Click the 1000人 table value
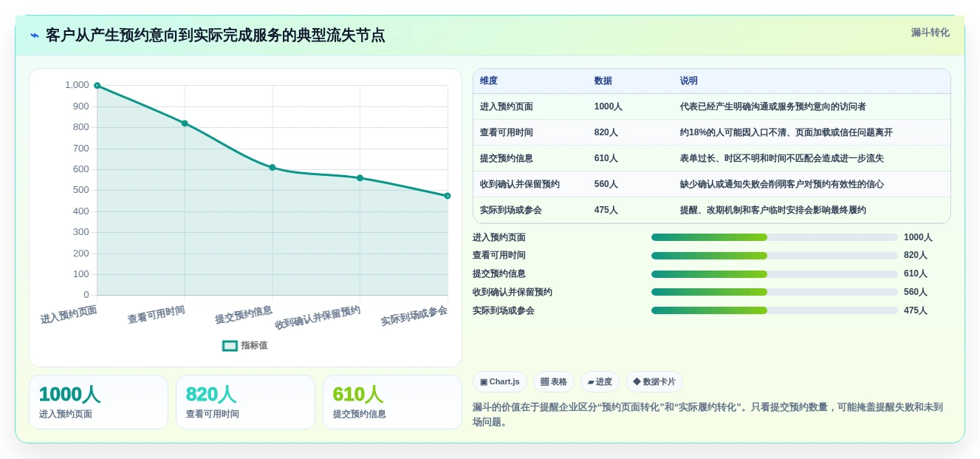980x459 pixels. (x=609, y=107)
